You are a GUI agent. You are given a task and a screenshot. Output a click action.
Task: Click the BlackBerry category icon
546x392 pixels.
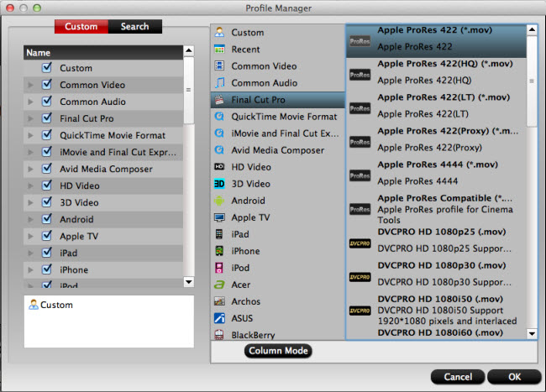coord(219,335)
